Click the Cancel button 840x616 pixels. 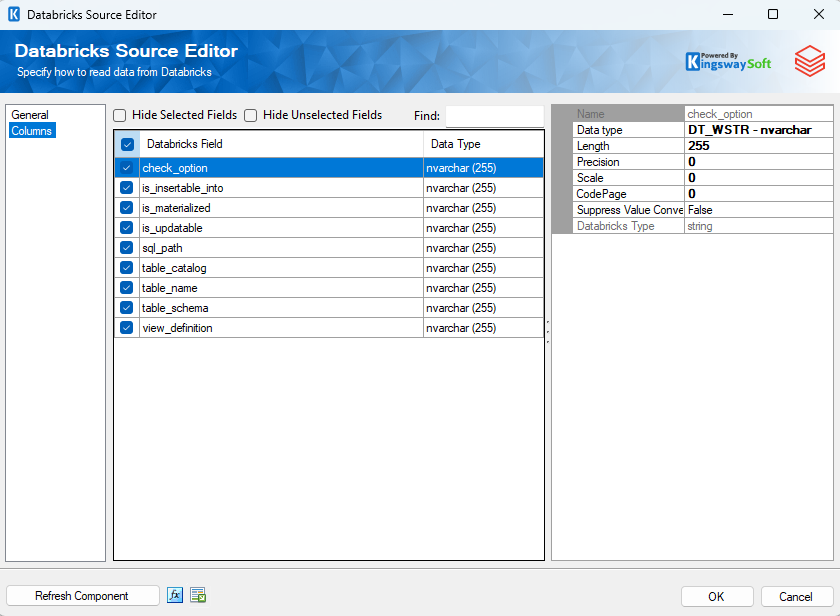796,596
